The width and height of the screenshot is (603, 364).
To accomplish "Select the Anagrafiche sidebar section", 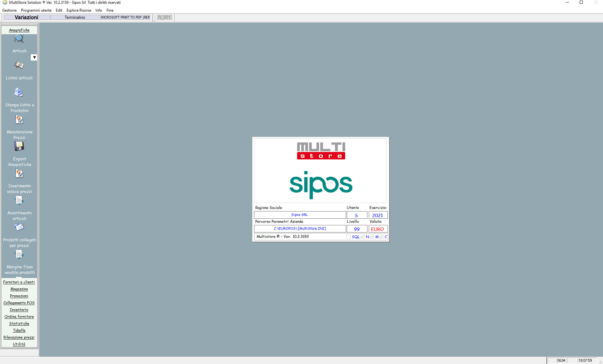I will [x=19, y=30].
